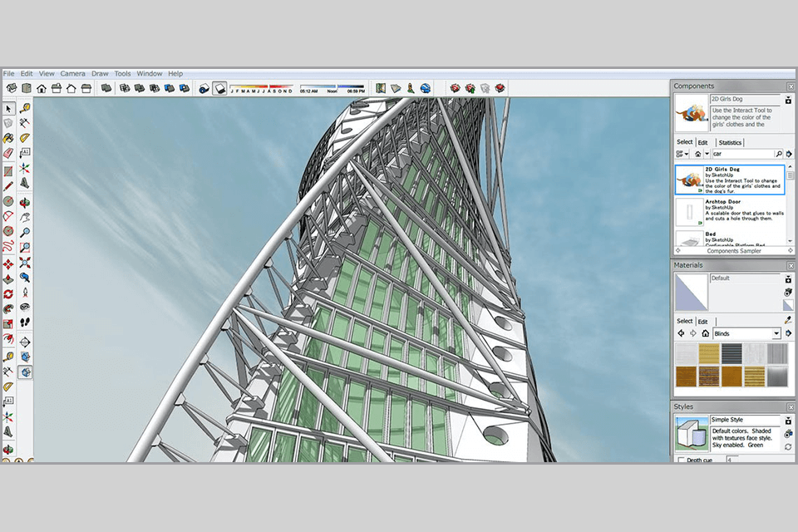Select the arrow Select tool
The height and width of the screenshot is (532, 798).
(x=8, y=108)
